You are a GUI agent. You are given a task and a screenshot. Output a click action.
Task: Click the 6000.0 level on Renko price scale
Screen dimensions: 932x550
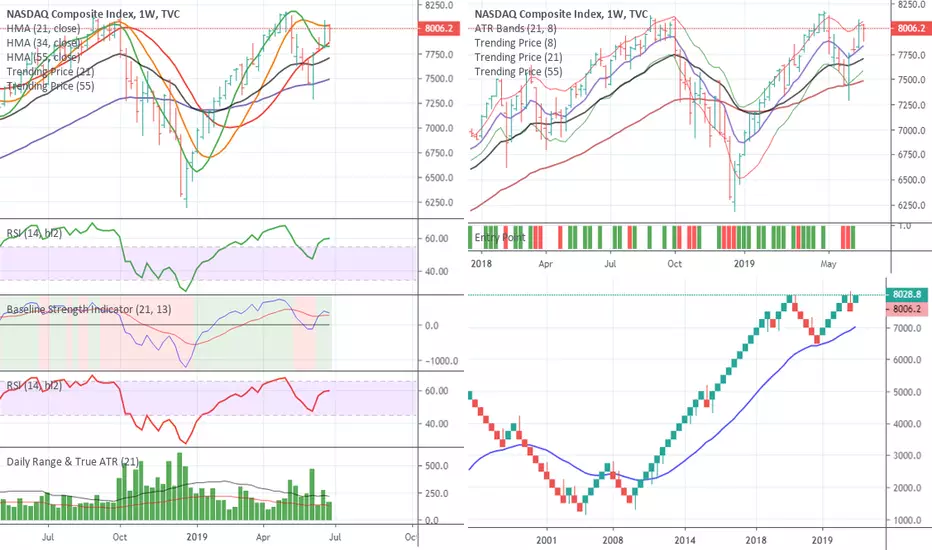pyautogui.click(x=907, y=360)
